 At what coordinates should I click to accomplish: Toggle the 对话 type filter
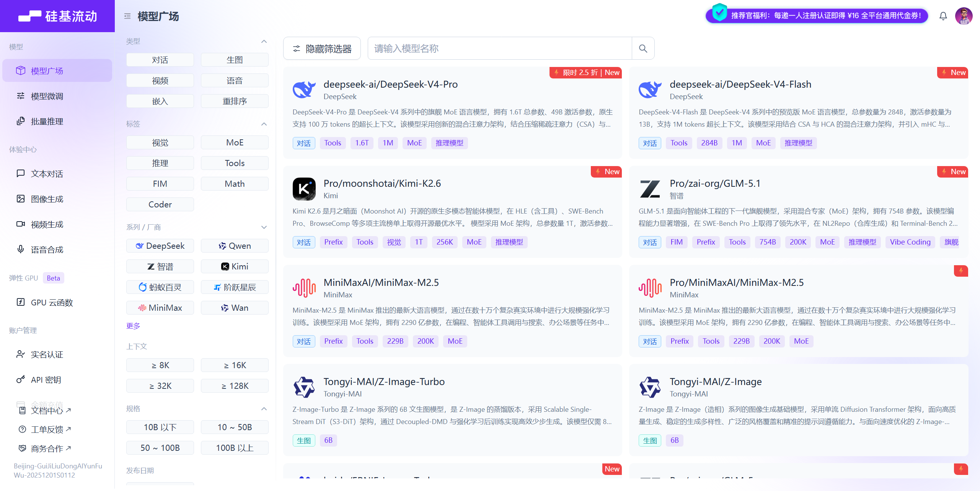tap(160, 60)
